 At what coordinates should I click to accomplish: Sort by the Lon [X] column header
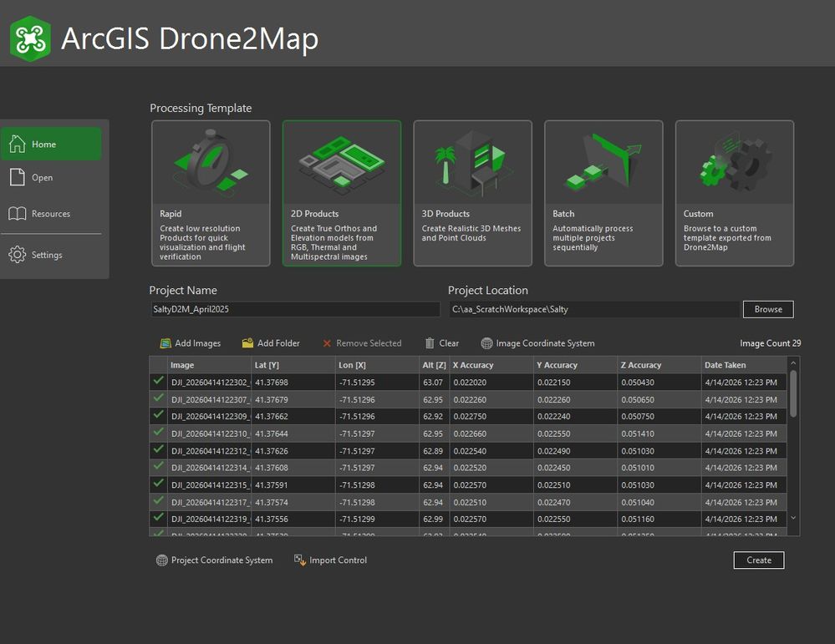pyautogui.click(x=377, y=365)
